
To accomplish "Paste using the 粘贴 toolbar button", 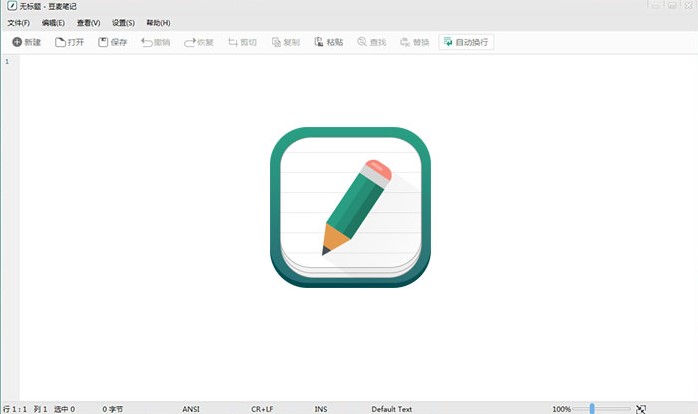I will pyautogui.click(x=329, y=42).
